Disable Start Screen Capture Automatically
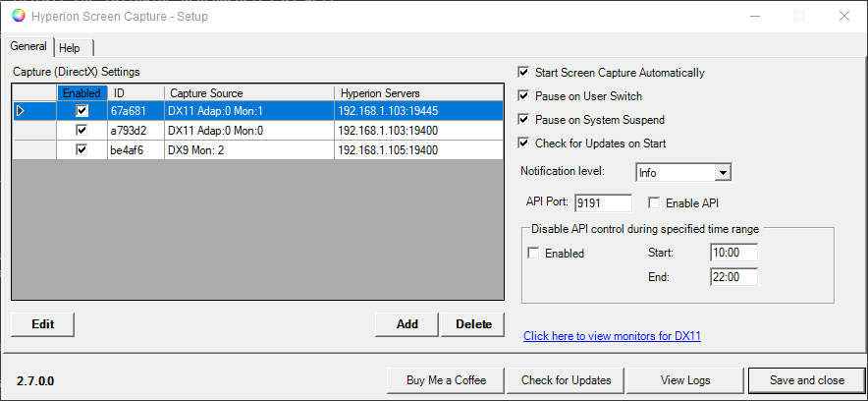The image size is (868, 401). [523, 73]
